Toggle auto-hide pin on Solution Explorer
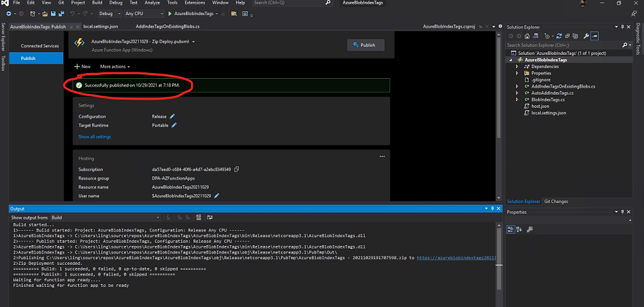This screenshot has width=644, height=307. point(622,27)
